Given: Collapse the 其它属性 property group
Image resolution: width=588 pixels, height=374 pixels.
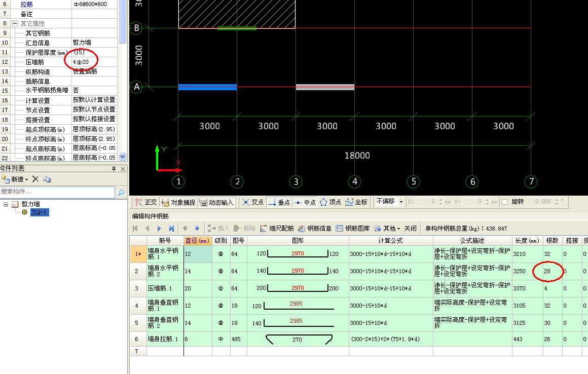Looking at the screenshot, I should [15, 24].
